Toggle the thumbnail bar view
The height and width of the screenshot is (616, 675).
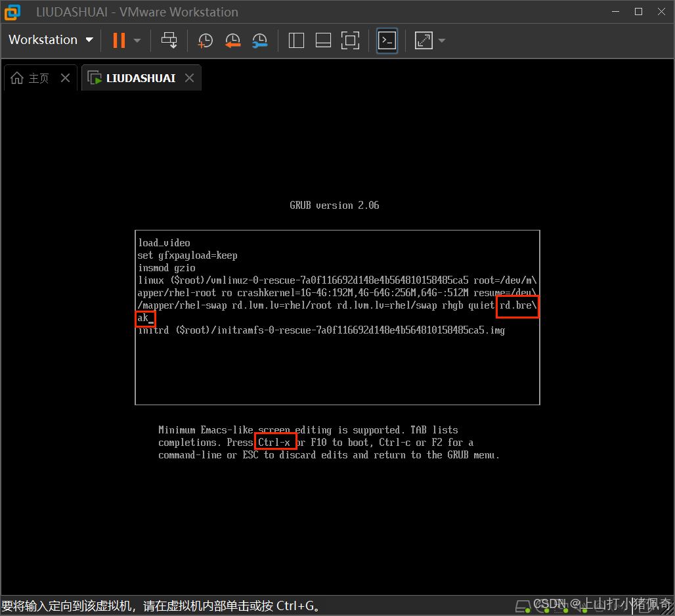point(323,41)
